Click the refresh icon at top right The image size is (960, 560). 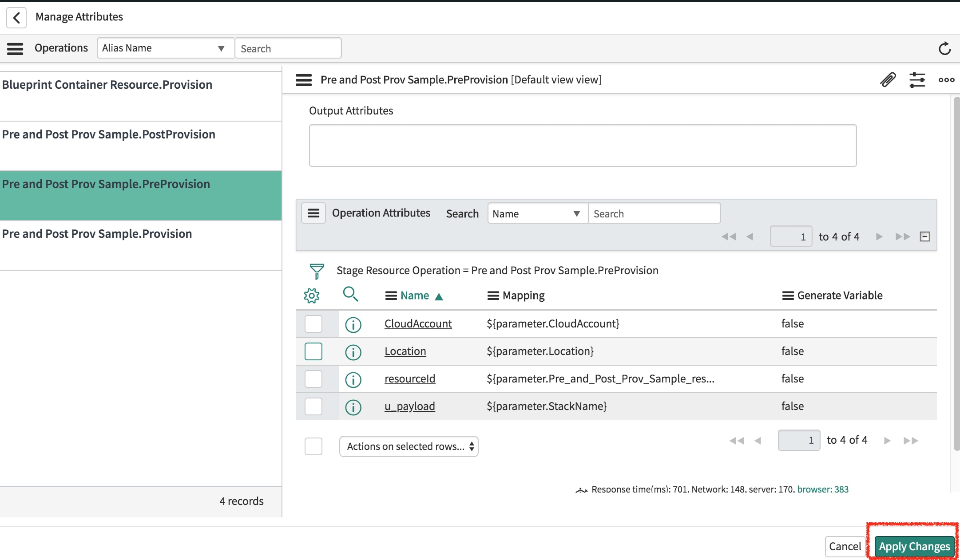[x=945, y=48]
